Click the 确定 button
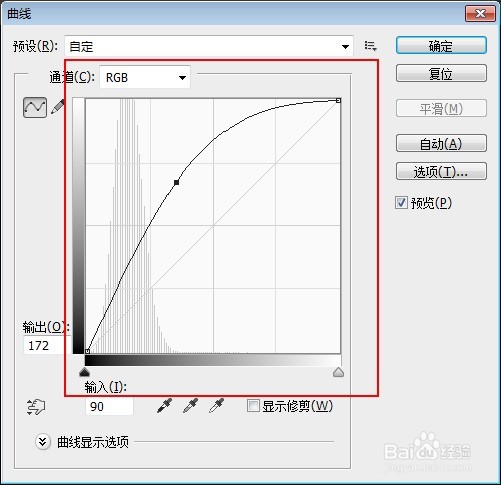The height and width of the screenshot is (485, 501). (441, 46)
